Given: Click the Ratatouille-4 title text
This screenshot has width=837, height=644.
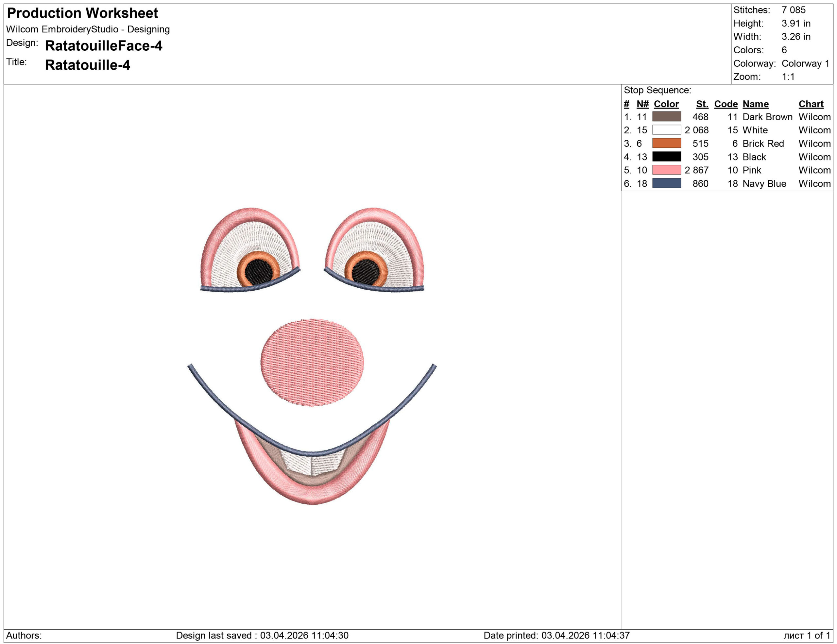Looking at the screenshot, I should [87, 65].
